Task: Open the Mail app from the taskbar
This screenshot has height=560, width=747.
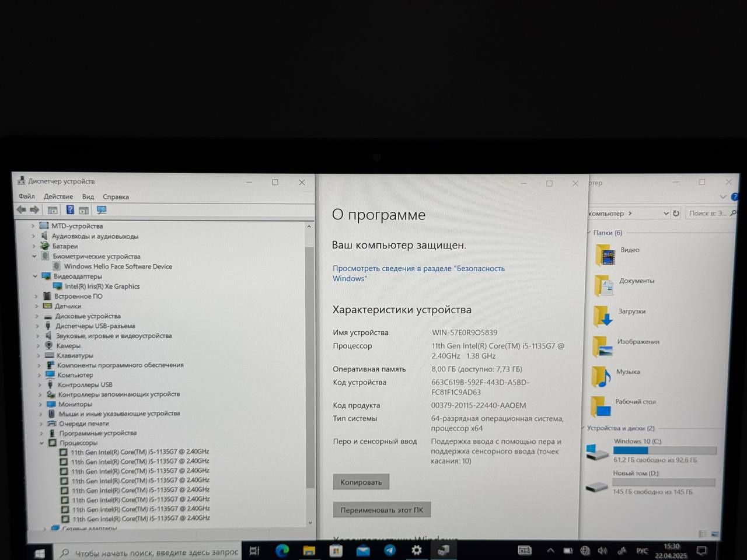Action: pyautogui.click(x=363, y=550)
